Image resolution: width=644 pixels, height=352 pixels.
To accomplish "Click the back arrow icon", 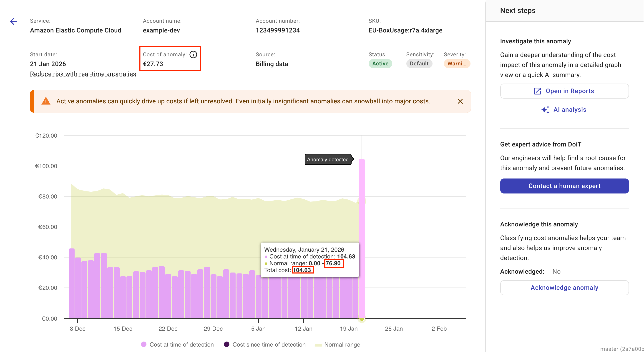I will pos(14,22).
